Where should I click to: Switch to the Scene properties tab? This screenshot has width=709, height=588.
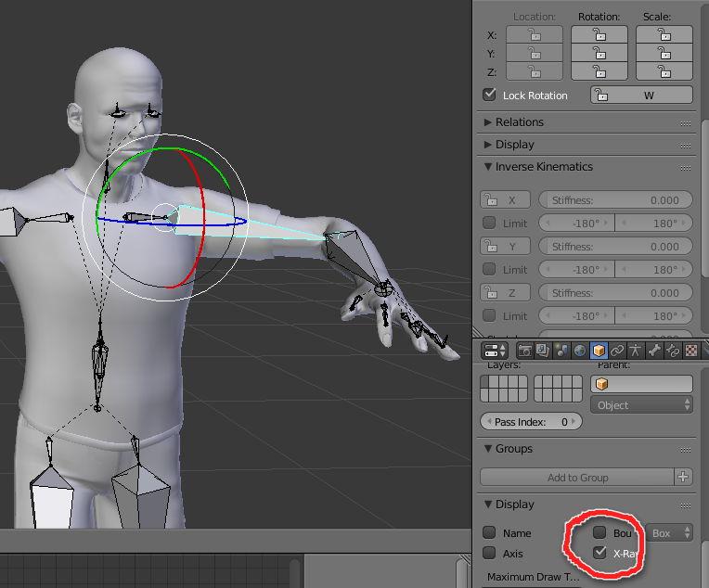pyautogui.click(x=561, y=351)
